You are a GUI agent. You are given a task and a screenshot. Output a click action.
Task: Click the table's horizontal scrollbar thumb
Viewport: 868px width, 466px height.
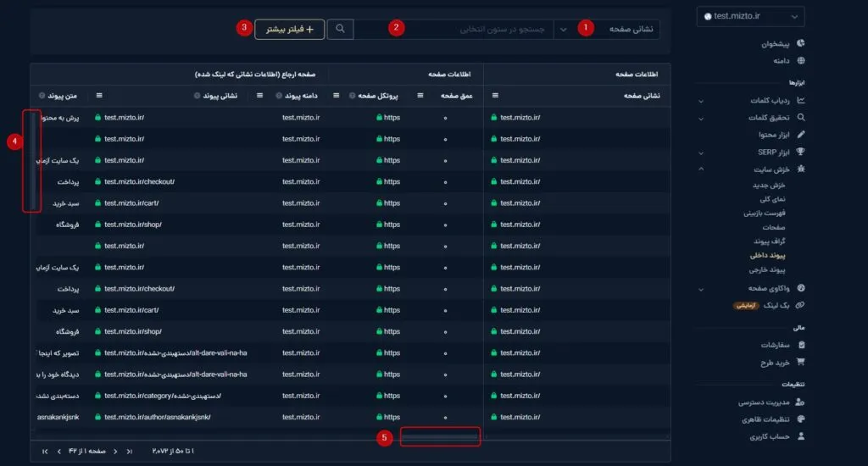pyautogui.click(x=440, y=436)
